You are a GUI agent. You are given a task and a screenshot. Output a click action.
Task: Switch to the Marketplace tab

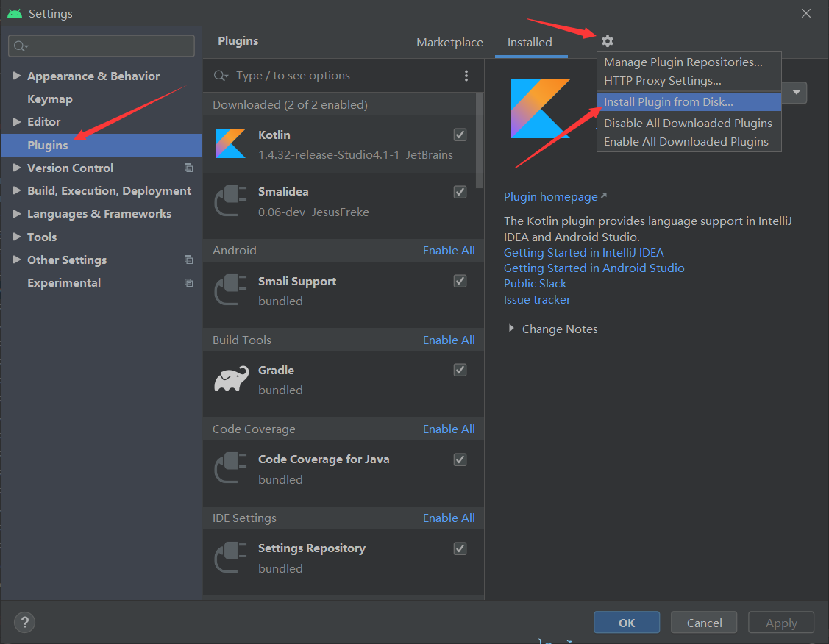coord(449,42)
